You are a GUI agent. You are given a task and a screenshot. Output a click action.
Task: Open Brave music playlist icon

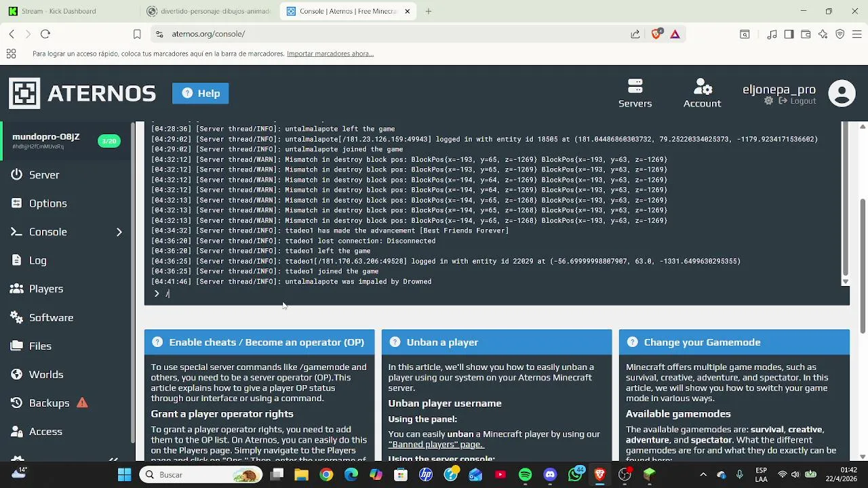[x=772, y=34]
